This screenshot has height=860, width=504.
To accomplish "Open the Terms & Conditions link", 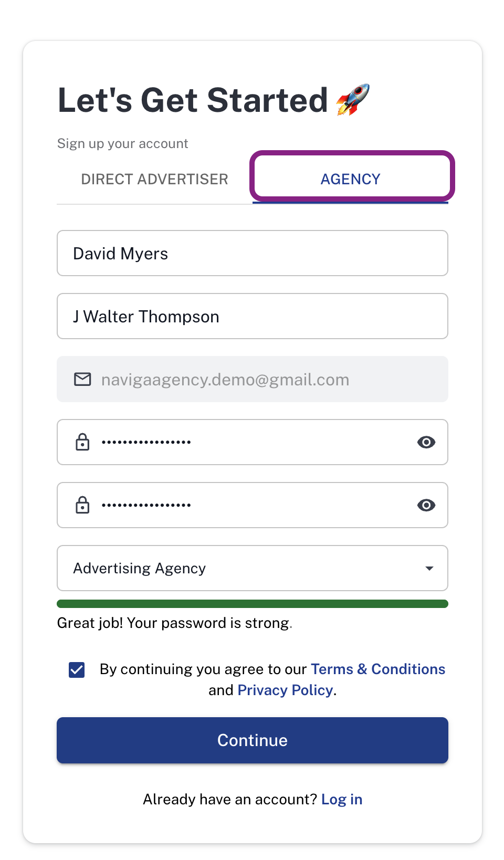I will pos(377,669).
